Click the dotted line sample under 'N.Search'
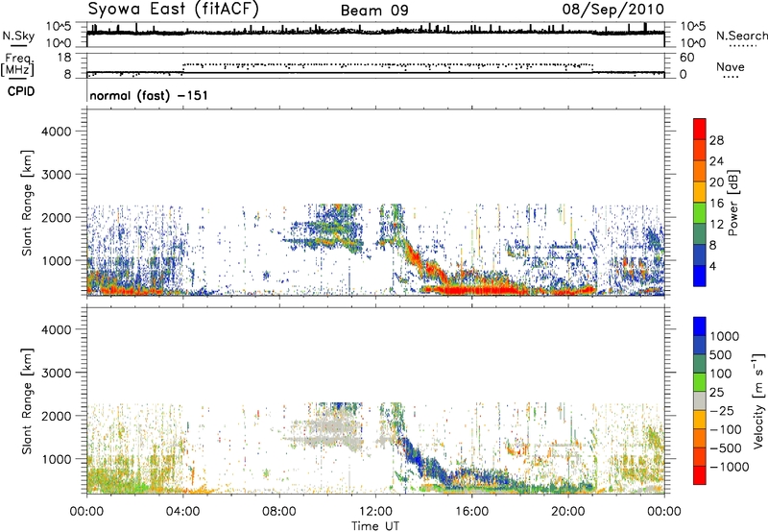The height and width of the screenshot is (532, 768). [742, 45]
